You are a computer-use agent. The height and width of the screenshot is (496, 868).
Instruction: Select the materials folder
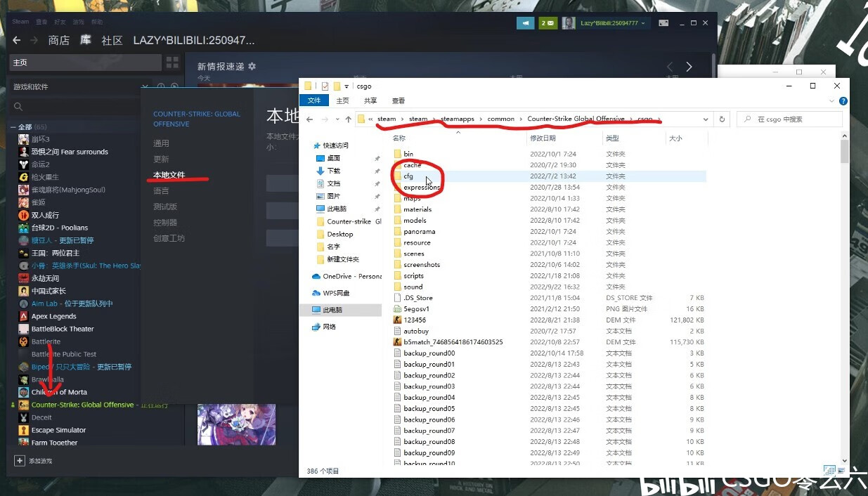point(417,209)
